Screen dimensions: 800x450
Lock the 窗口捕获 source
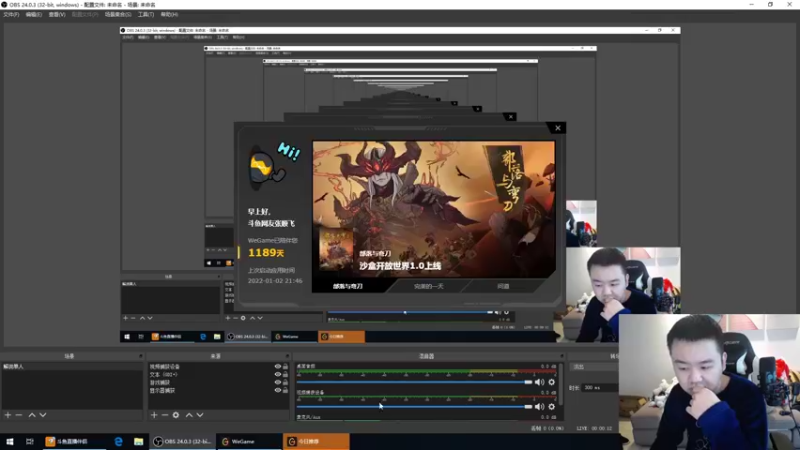click(x=286, y=382)
